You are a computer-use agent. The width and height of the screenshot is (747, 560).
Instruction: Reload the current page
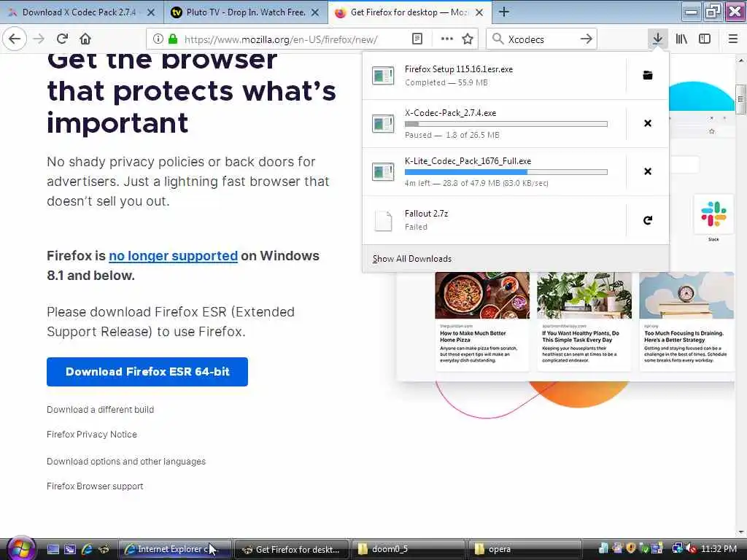pyautogui.click(x=62, y=39)
